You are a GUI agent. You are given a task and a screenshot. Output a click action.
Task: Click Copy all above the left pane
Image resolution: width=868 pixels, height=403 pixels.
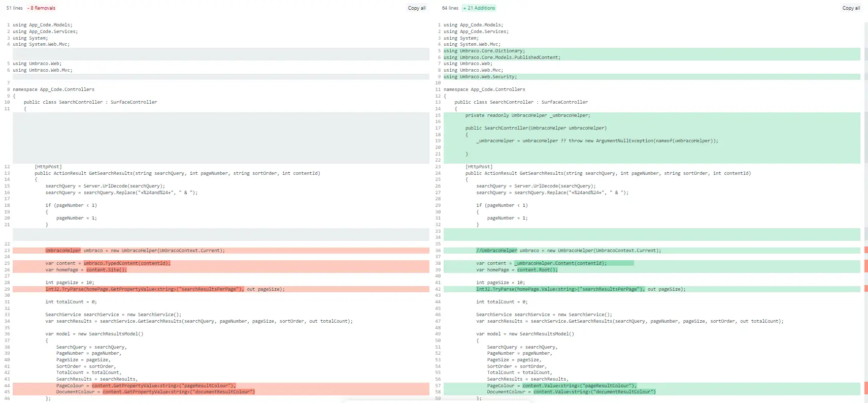[416, 8]
